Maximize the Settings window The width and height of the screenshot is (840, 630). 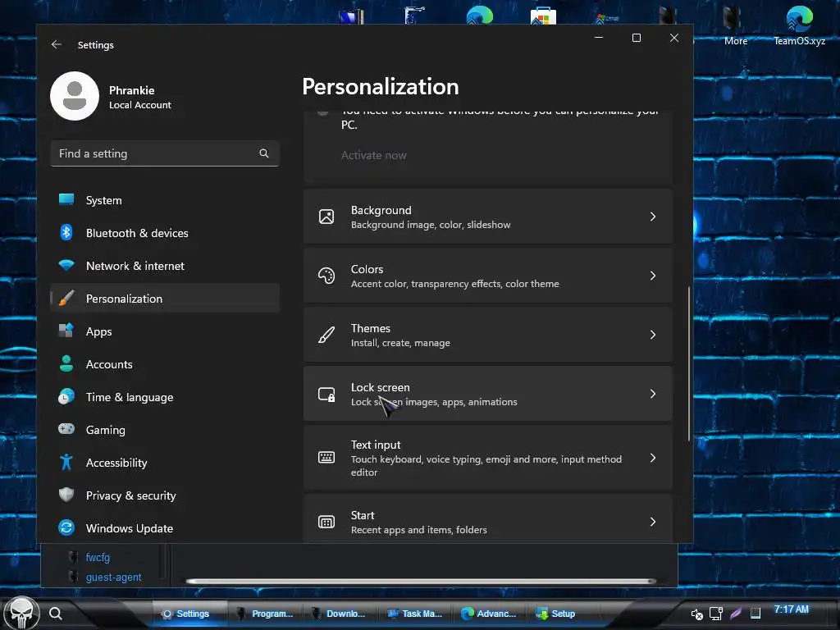tap(637, 38)
